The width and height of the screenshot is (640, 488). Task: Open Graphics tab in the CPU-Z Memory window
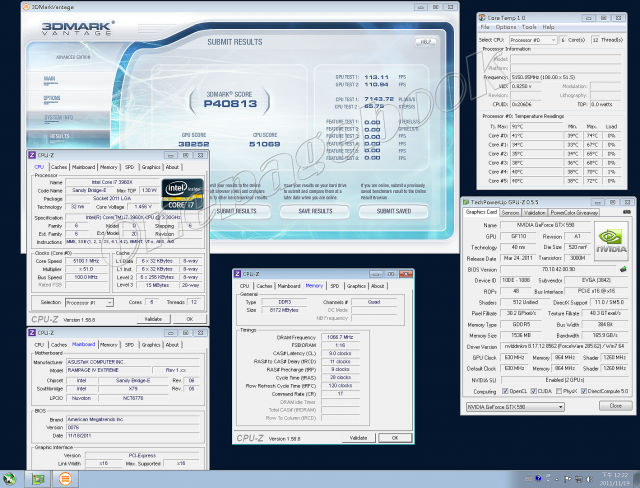(x=356, y=286)
